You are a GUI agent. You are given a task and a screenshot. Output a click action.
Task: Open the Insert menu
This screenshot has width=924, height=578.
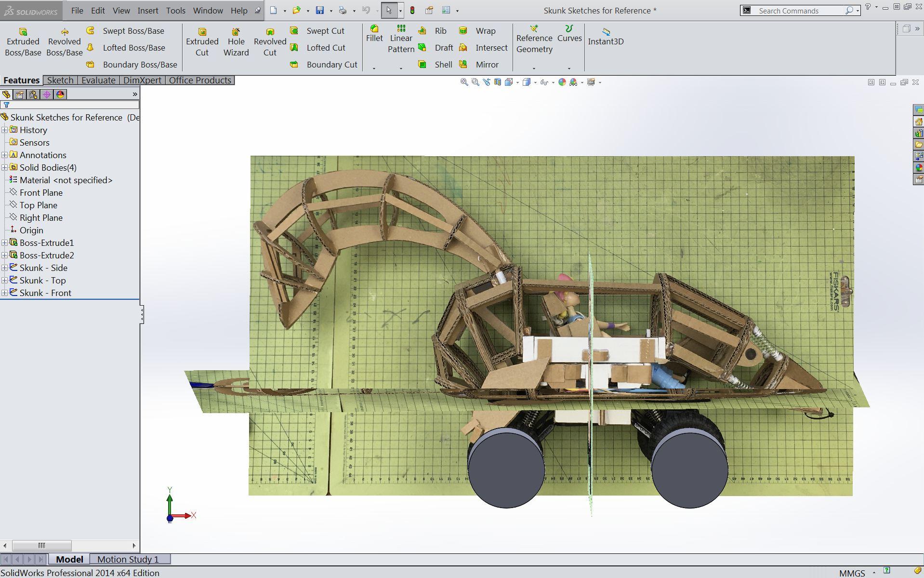click(147, 11)
